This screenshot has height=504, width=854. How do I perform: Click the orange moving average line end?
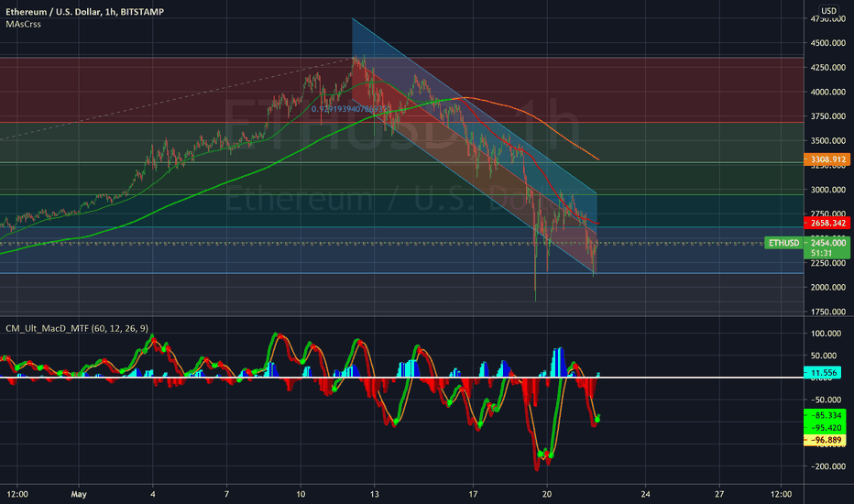pos(598,159)
